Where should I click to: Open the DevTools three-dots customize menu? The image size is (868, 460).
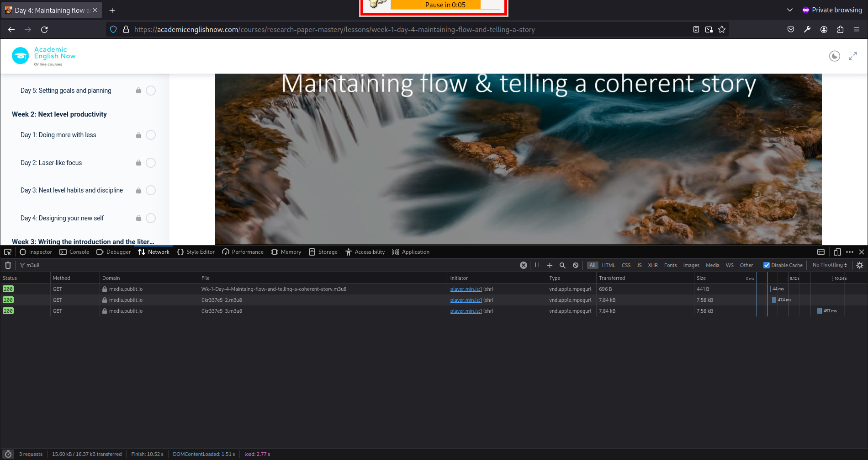click(x=850, y=252)
